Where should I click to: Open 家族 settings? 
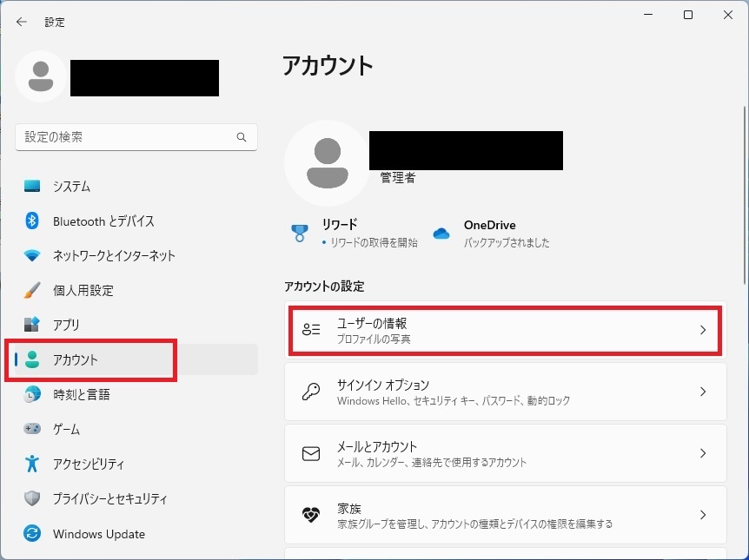pos(506,515)
